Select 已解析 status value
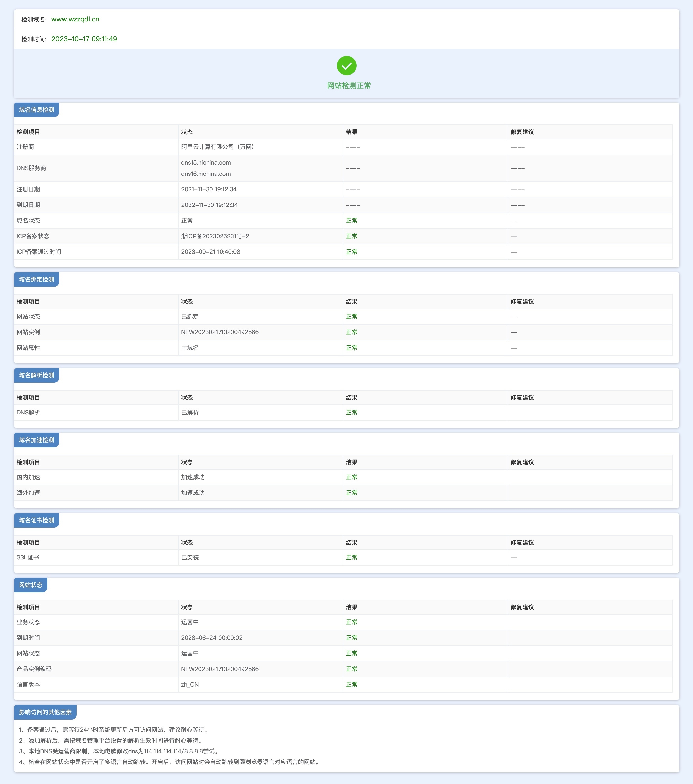Viewport: 693px width, 784px height. coord(190,412)
